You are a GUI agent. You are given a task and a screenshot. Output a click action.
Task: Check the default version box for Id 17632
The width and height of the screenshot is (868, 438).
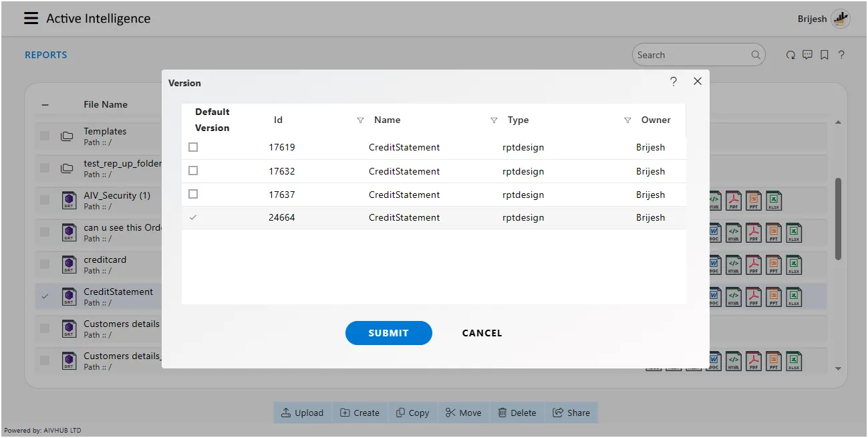[x=193, y=171]
